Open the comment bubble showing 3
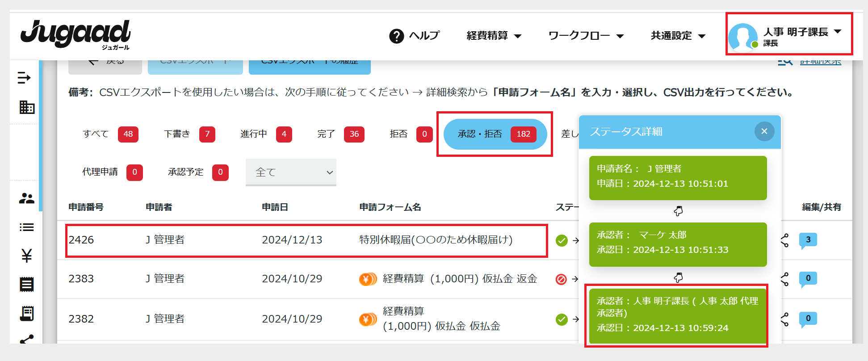Image resolution: width=868 pixels, height=361 pixels. click(808, 240)
